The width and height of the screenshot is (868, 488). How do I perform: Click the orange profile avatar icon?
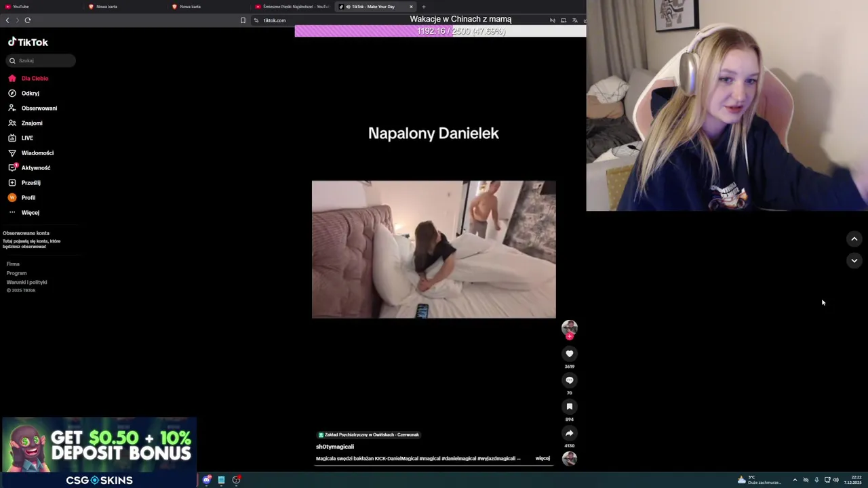[x=12, y=198]
